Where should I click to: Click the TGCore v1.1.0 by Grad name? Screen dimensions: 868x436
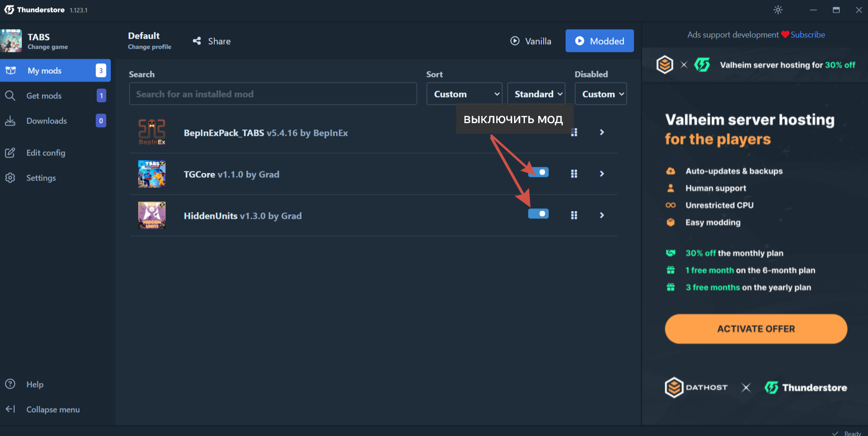coord(232,175)
